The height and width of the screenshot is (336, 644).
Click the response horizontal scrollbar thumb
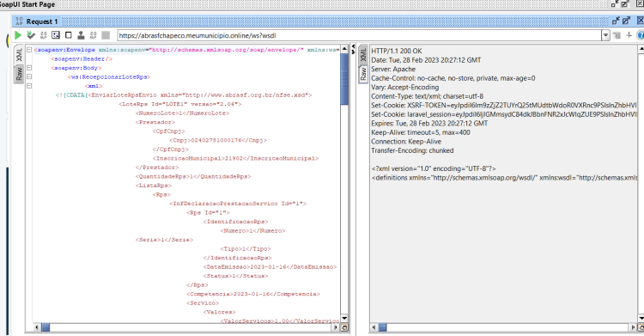coord(382,327)
